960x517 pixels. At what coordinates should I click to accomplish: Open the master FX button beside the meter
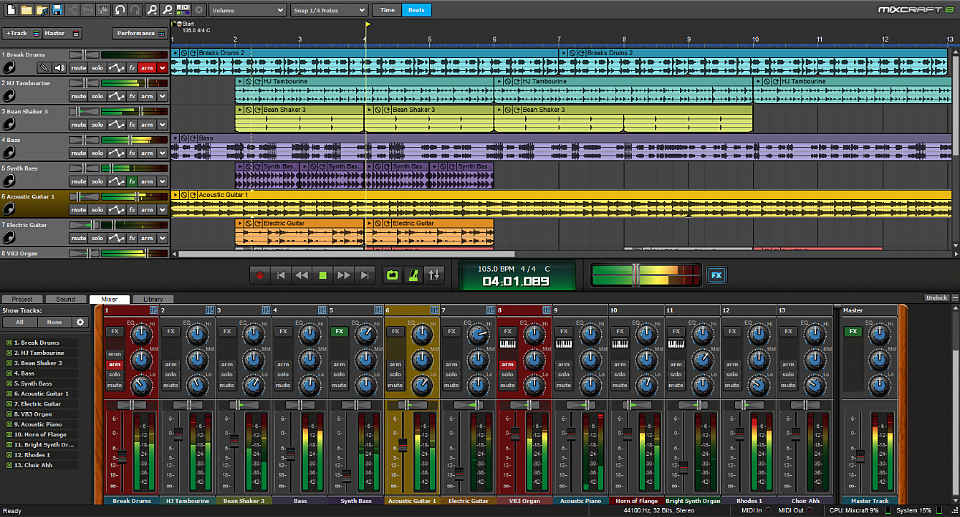[x=716, y=274]
